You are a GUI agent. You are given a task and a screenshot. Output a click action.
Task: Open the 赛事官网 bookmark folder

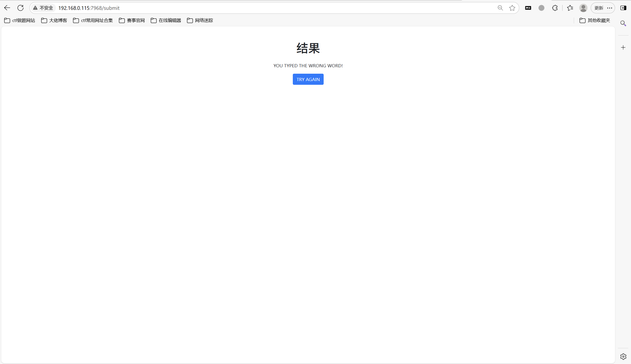pyautogui.click(x=132, y=20)
